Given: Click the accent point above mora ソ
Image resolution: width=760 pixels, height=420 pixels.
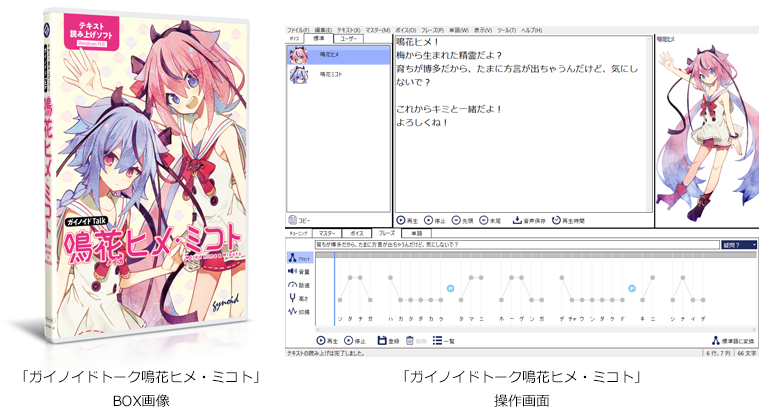Looking at the screenshot, I should pos(340,300).
